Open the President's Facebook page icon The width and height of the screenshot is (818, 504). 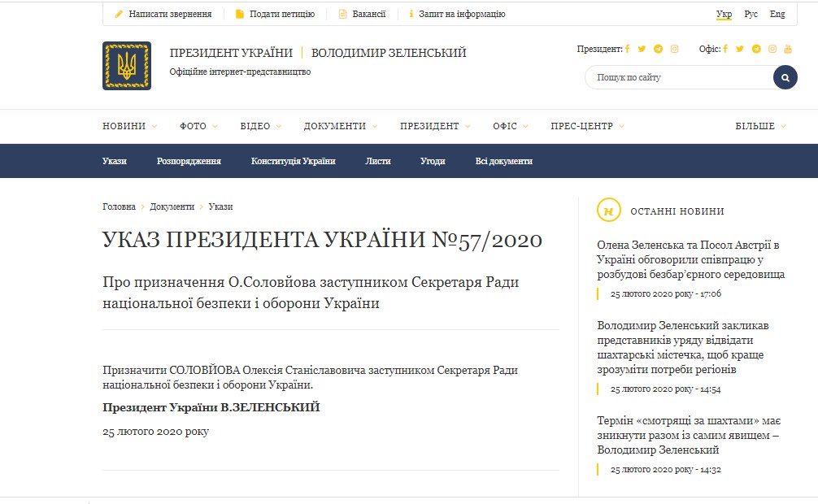[x=628, y=49]
